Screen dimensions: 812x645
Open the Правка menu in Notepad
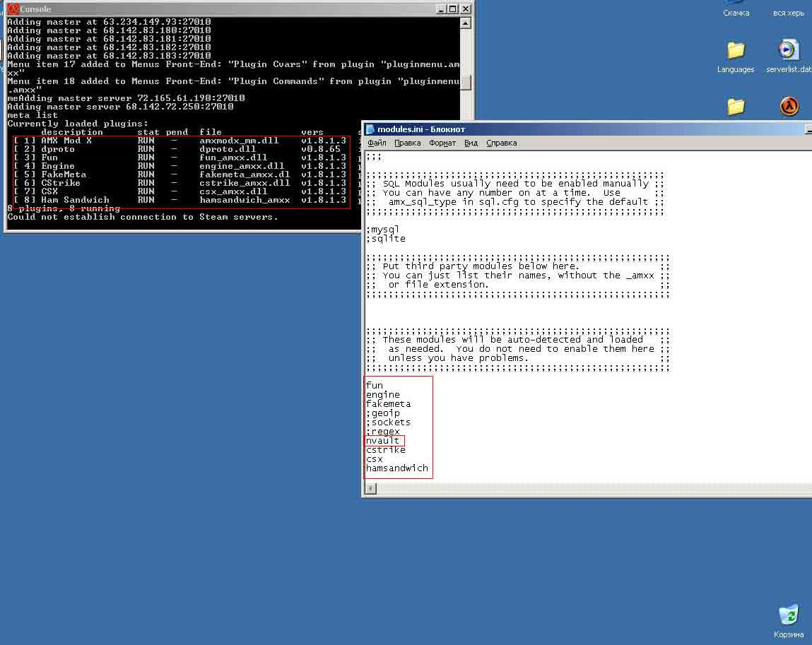click(407, 143)
